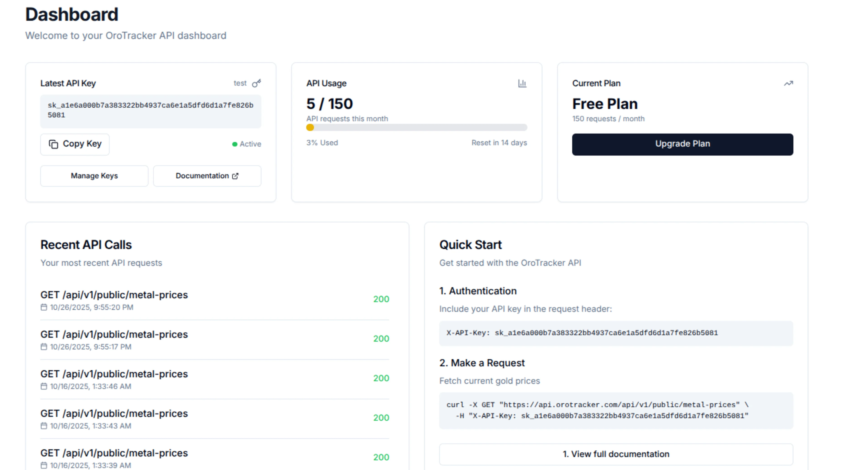The width and height of the screenshot is (868, 470).
Task: Click the Recent API Calls heading
Action: [86, 245]
